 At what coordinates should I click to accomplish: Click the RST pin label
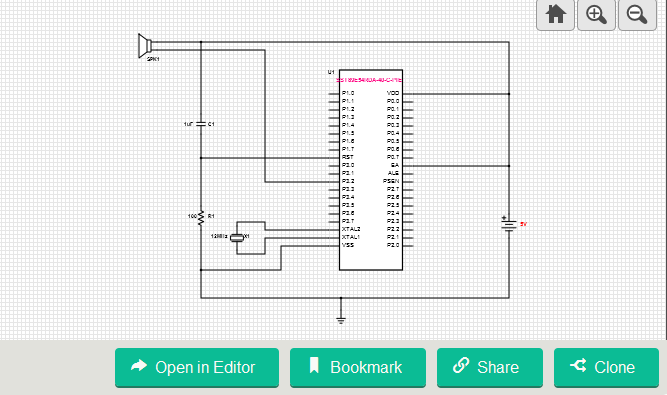348,157
